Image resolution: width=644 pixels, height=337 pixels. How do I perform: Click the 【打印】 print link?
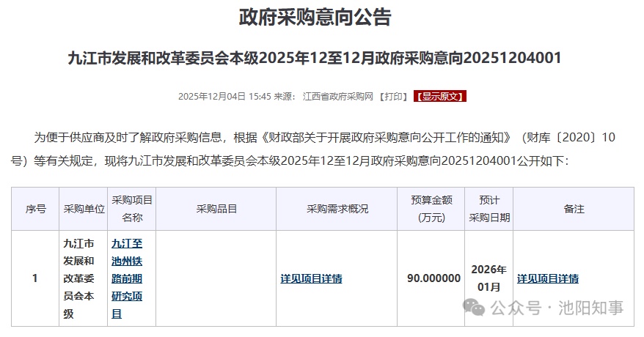tap(395, 97)
